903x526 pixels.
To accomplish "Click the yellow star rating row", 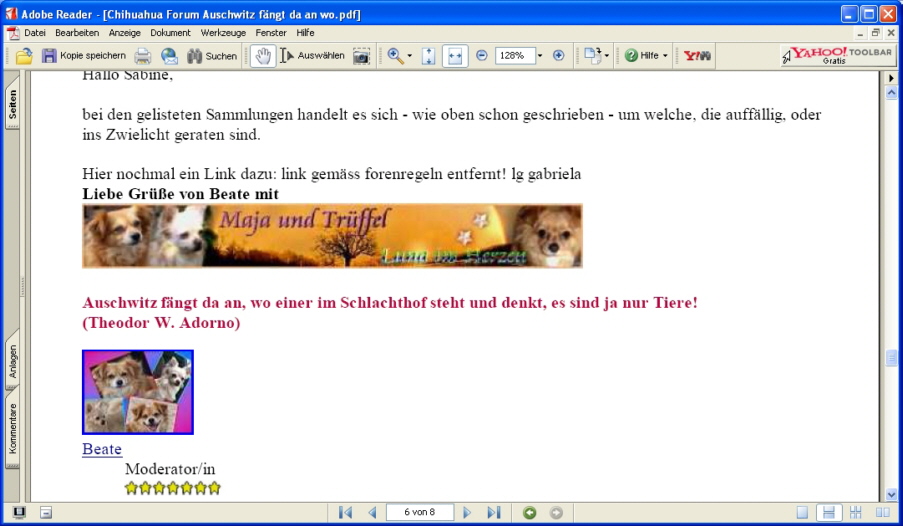I will pos(173,489).
